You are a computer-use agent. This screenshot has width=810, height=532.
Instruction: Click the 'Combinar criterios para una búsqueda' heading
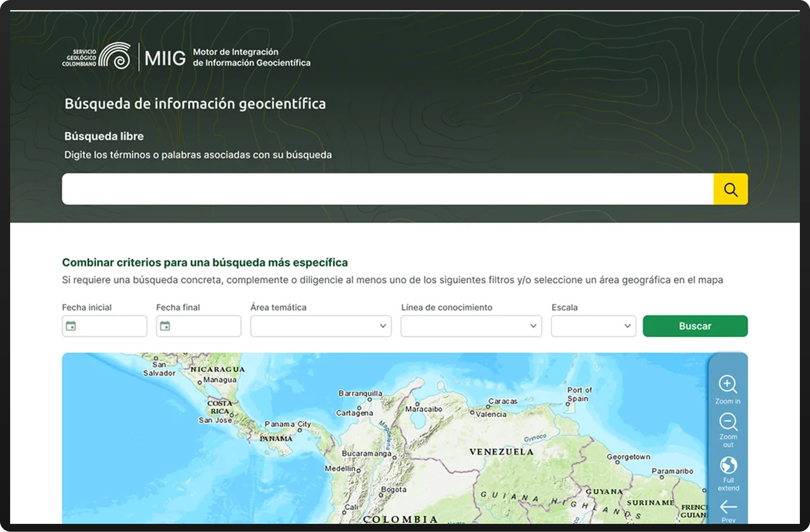205,262
